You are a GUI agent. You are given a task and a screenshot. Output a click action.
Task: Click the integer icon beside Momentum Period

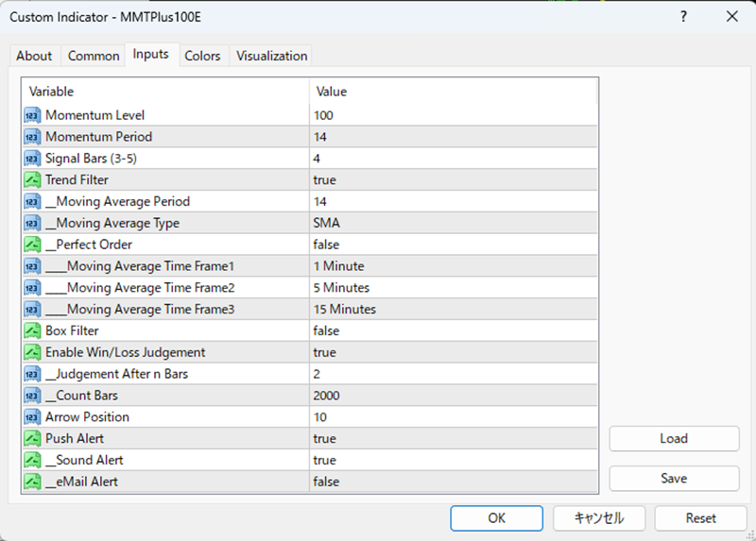click(x=32, y=137)
